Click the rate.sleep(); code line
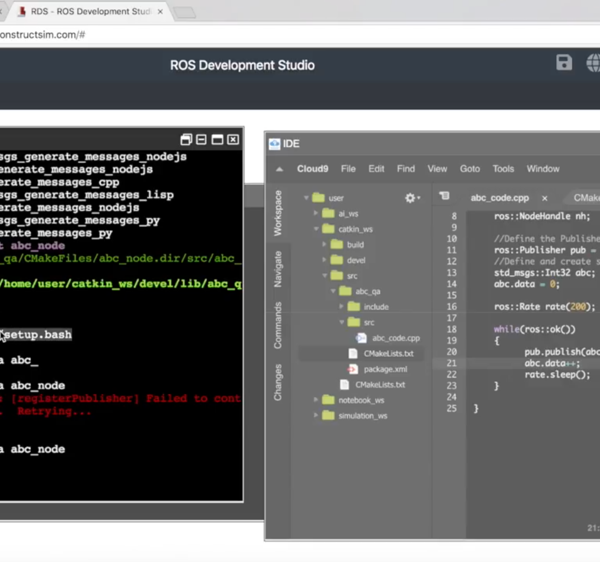The height and width of the screenshot is (562, 600). pyautogui.click(x=557, y=375)
